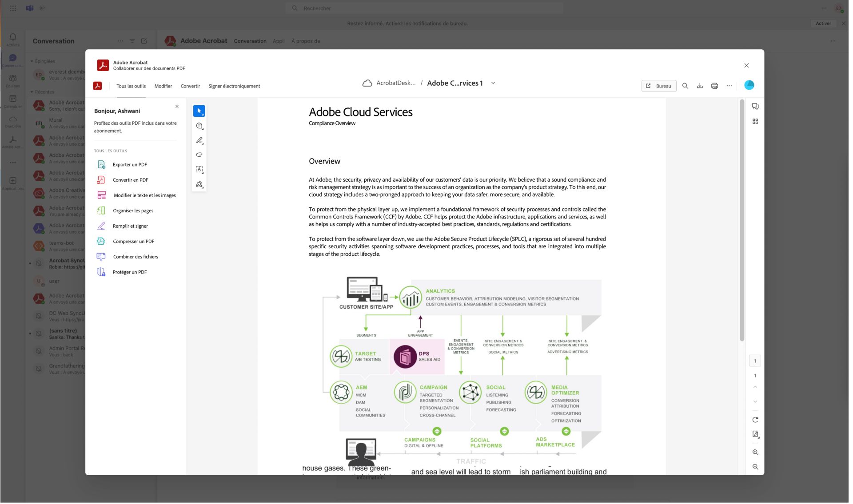Select the signature pen tool

click(x=199, y=185)
